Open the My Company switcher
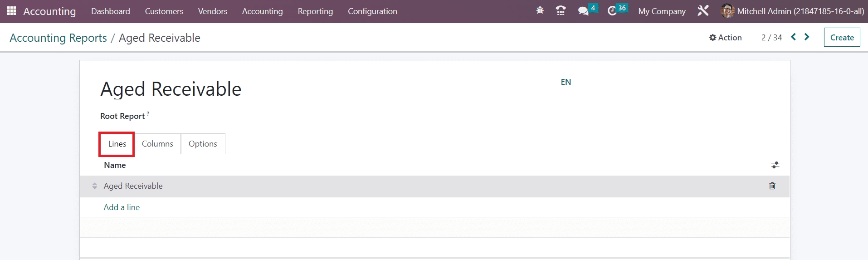868x260 pixels. click(662, 11)
